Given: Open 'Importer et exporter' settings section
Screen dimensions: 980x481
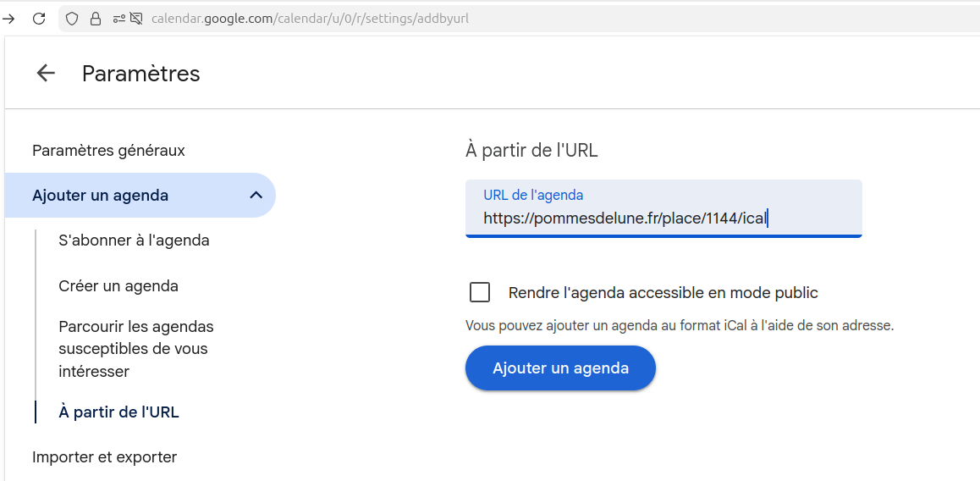Looking at the screenshot, I should pyautogui.click(x=104, y=457).
